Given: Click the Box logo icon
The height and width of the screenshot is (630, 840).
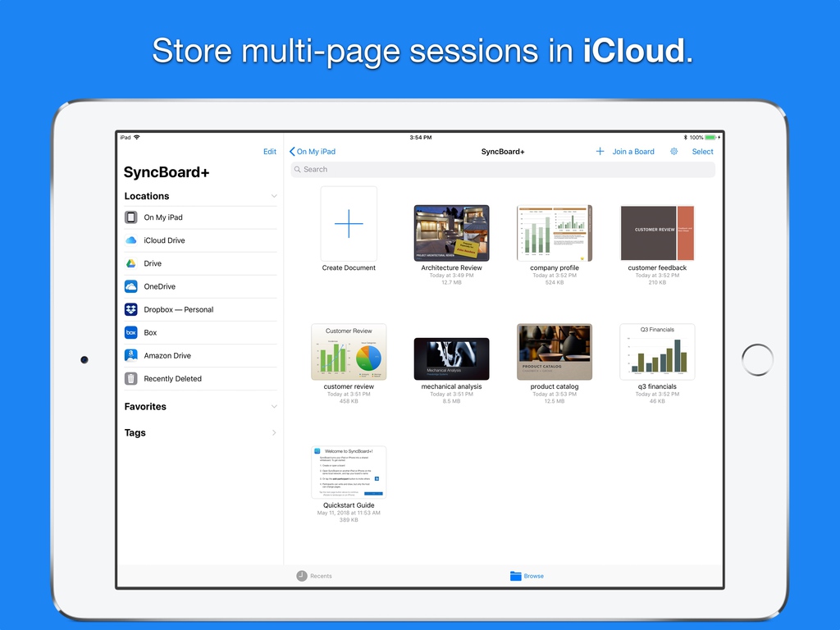Looking at the screenshot, I should point(130,332).
